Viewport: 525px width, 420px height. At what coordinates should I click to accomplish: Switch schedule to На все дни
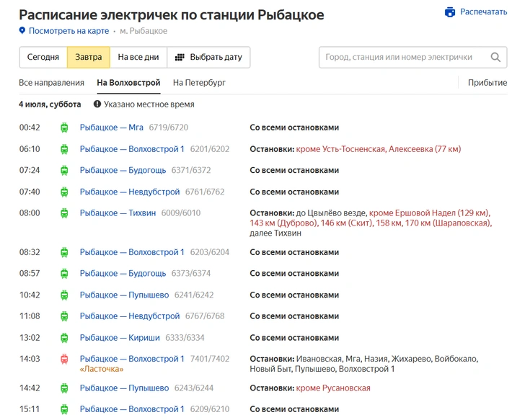138,57
